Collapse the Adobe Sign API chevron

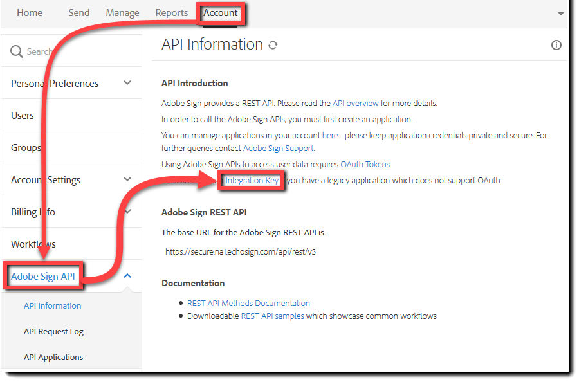pos(127,276)
